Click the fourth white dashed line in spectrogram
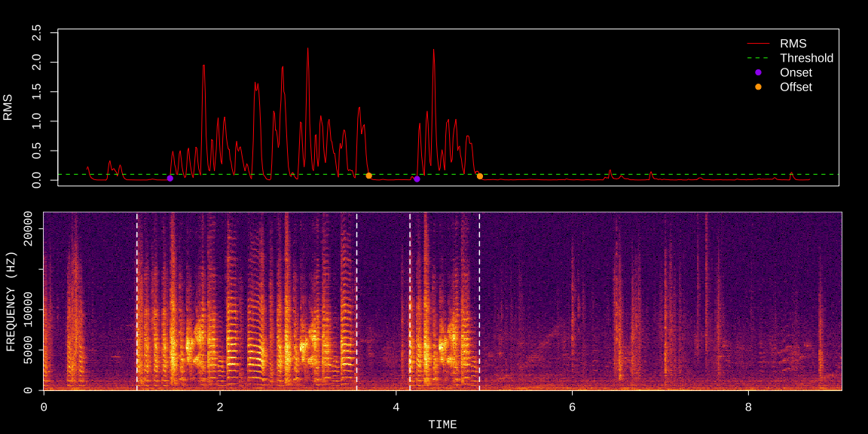 point(479,301)
